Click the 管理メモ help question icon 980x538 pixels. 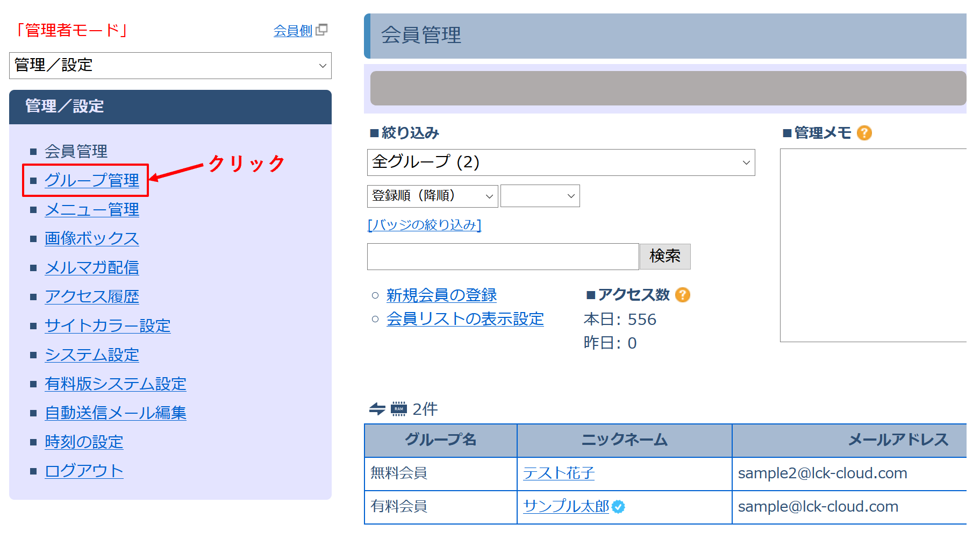tap(864, 133)
